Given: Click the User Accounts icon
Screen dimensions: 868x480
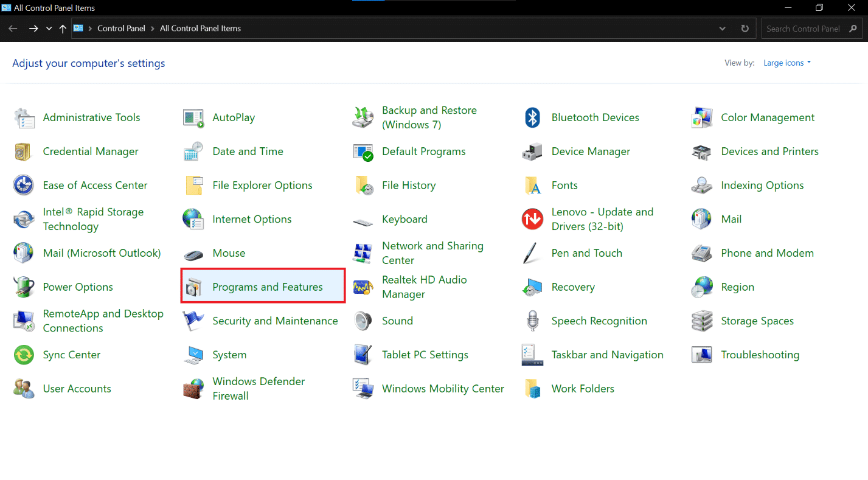Looking at the screenshot, I should pos(24,389).
